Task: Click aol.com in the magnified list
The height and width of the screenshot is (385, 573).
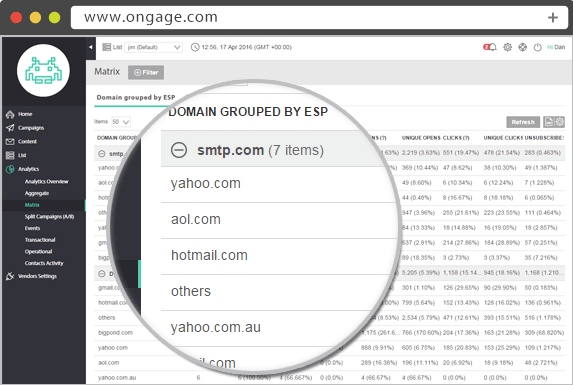Action: [x=196, y=219]
